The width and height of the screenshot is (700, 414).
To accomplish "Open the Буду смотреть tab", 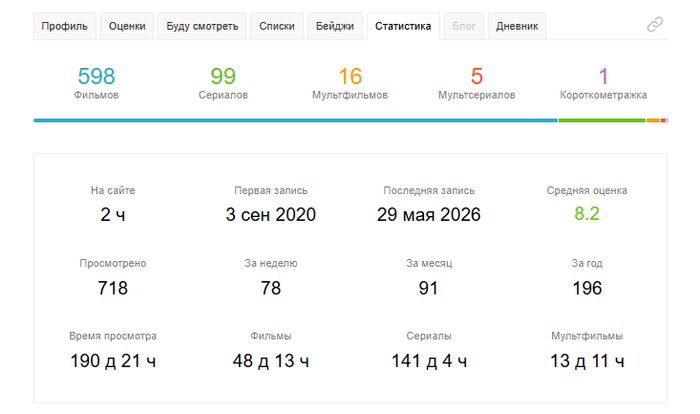I will tap(202, 26).
